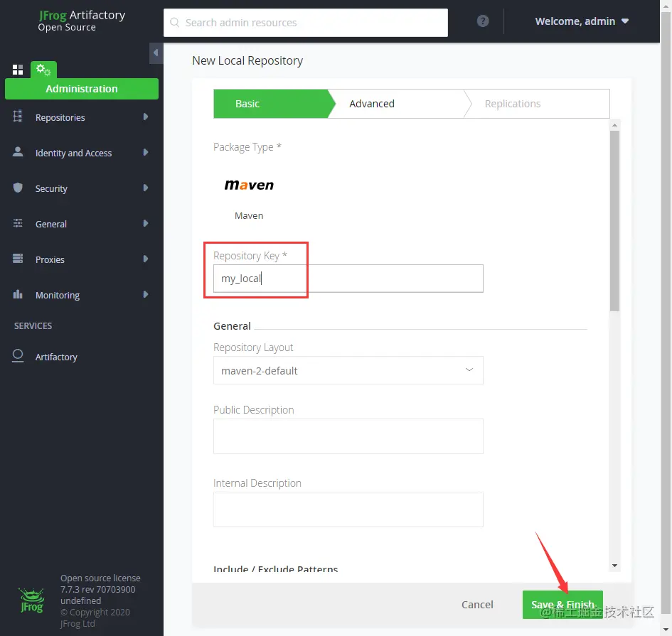Click the Internal Description text area
672x636 pixels.
(348, 510)
